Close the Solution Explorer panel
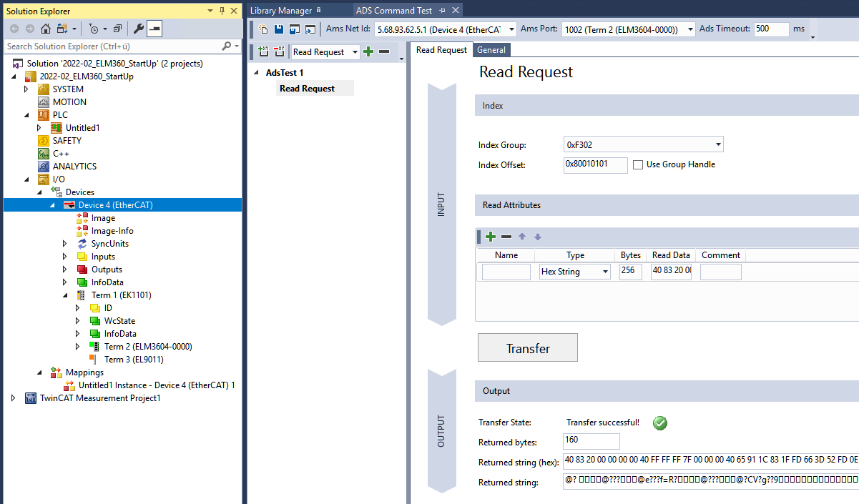This screenshot has height=504, width=859. point(234,11)
